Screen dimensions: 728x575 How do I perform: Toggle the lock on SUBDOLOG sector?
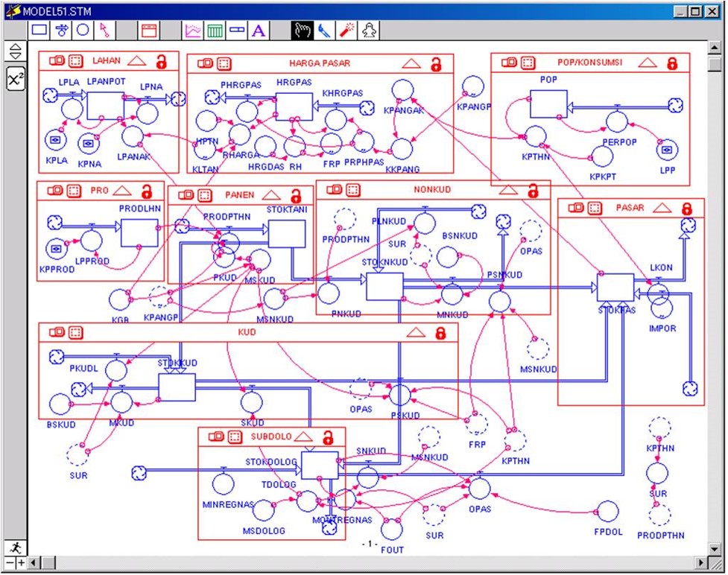(328, 436)
